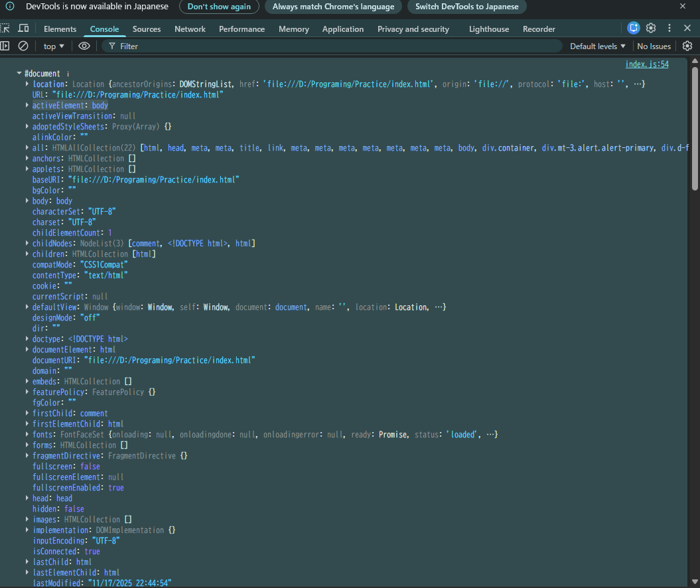The image size is (700, 588).
Task: Click the info marker next to #document
Action: click(68, 74)
